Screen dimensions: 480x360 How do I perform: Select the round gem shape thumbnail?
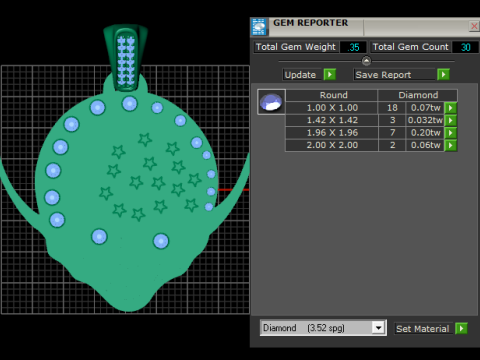click(x=271, y=102)
